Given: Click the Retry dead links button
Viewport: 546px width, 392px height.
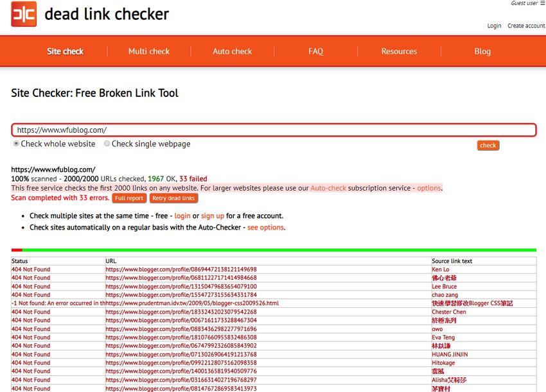Looking at the screenshot, I should [173, 198].
